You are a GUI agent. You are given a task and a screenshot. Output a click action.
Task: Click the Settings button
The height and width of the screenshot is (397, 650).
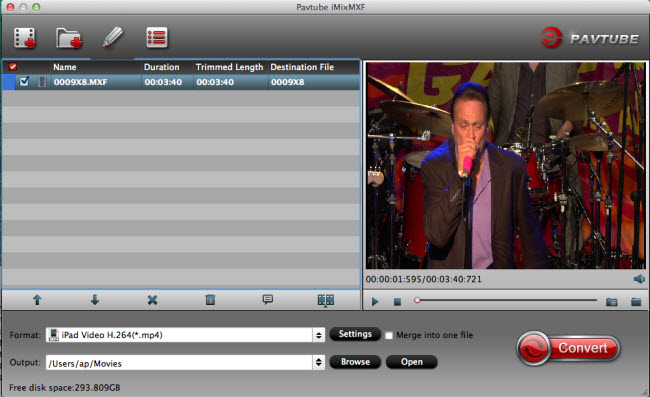coord(355,334)
